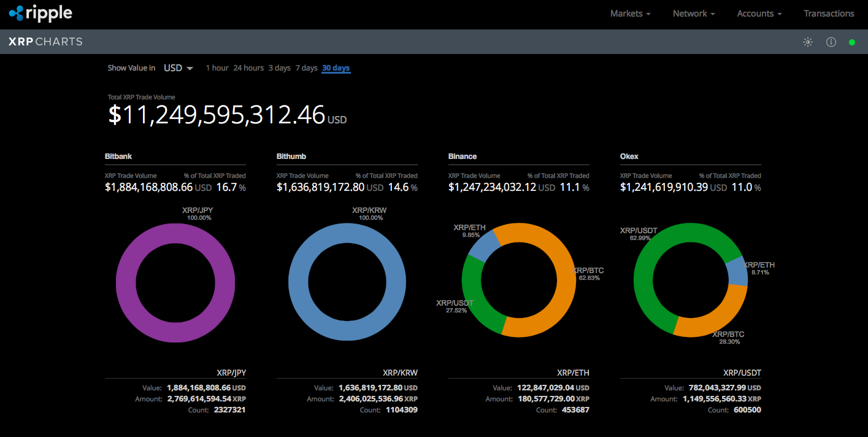Click the blue Bithumb XRP/KRW donut ring
The width and height of the screenshot is (868, 437).
(x=298, y=282)
